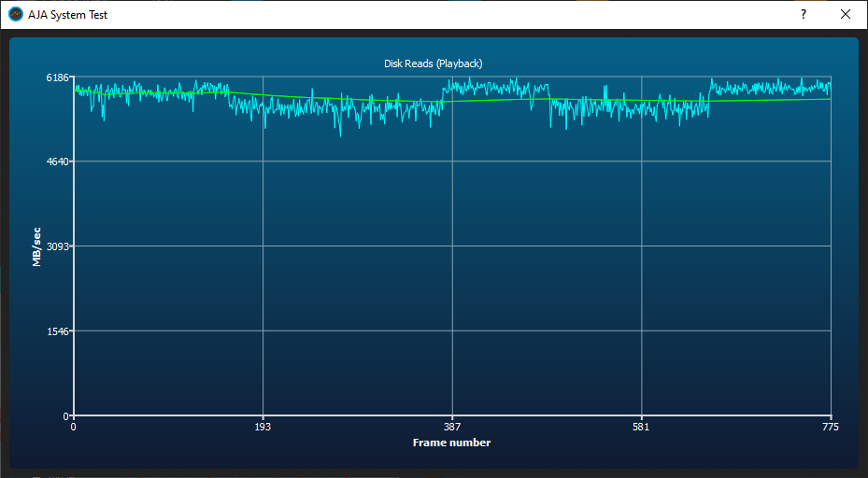Image resolution: width=868 pixels, height=478 pixels.
Task: Click the Frame number axis label
Action: (x=451, y=443)
